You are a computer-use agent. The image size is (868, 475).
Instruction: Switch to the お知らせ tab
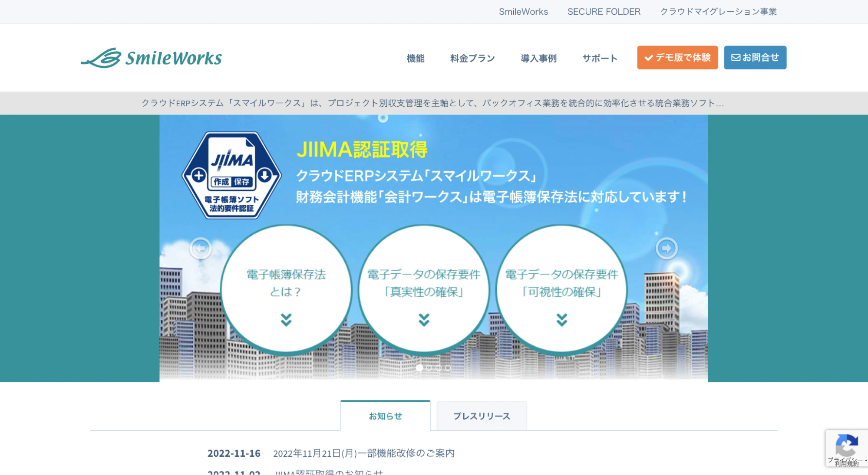pos(386,416)
